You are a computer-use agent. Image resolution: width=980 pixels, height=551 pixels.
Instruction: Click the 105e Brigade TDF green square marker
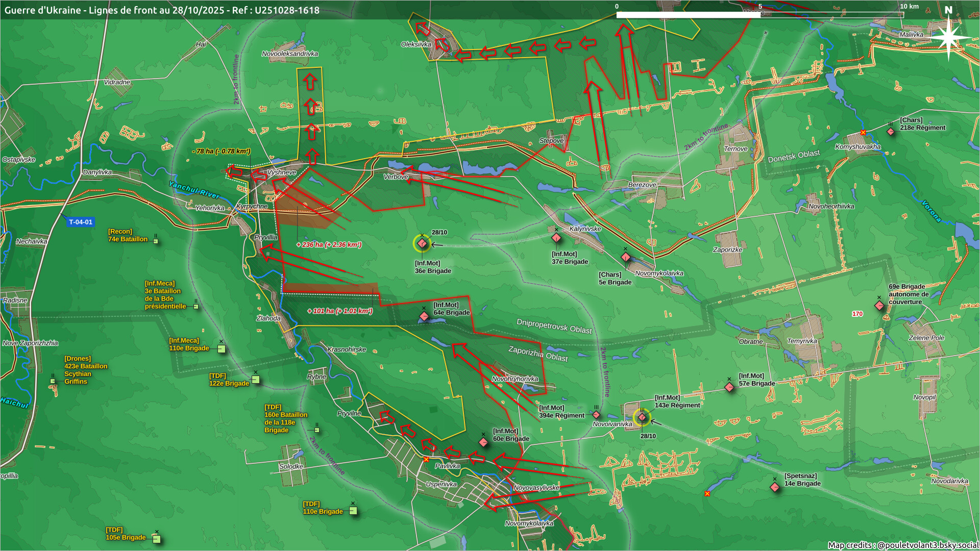point(157,539)
